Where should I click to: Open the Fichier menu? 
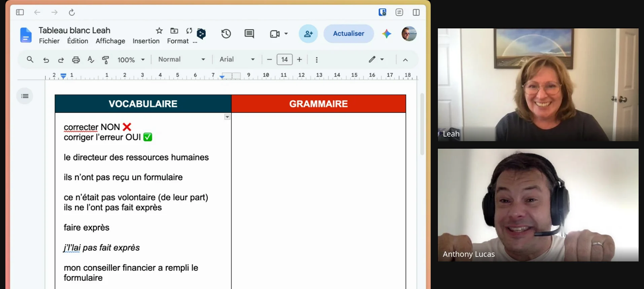click(49, 41)
